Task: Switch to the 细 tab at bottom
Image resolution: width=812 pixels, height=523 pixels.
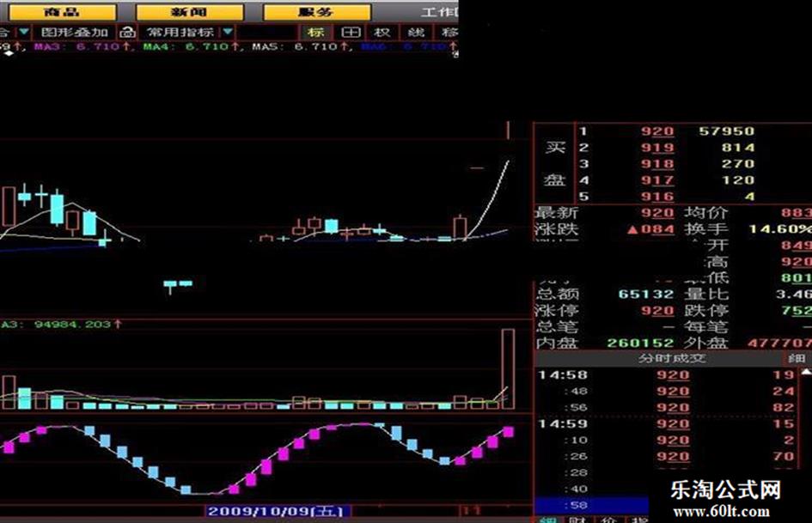Action: point(547,519)
